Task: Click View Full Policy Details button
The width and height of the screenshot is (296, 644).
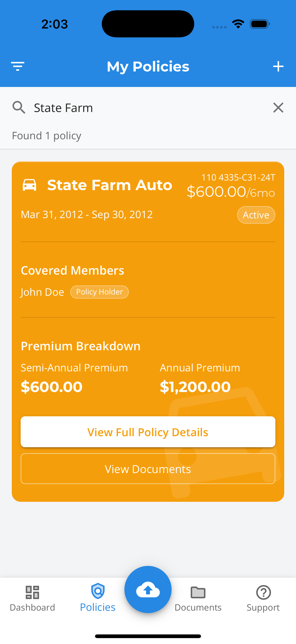Action: pos(148,432)
